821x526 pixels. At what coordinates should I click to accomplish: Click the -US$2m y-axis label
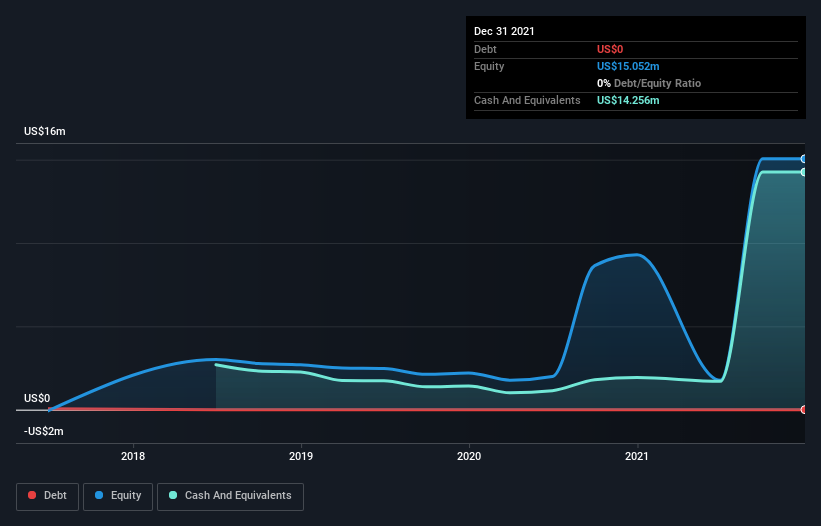point(43,431)
